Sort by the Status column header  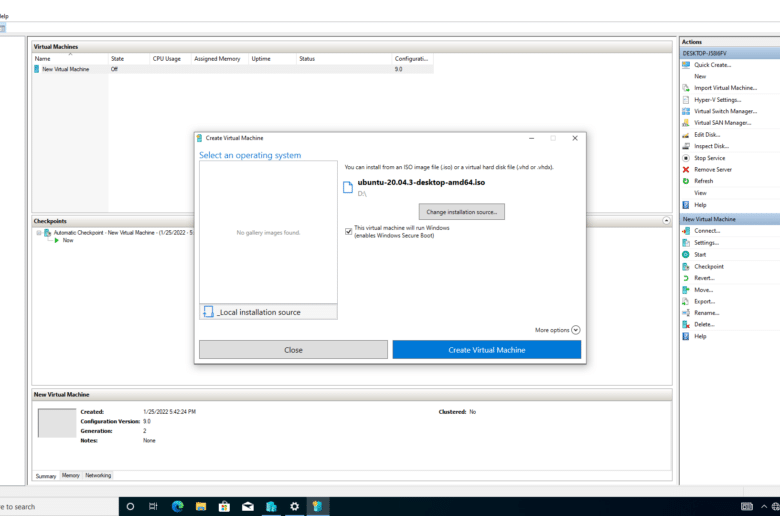344,59
